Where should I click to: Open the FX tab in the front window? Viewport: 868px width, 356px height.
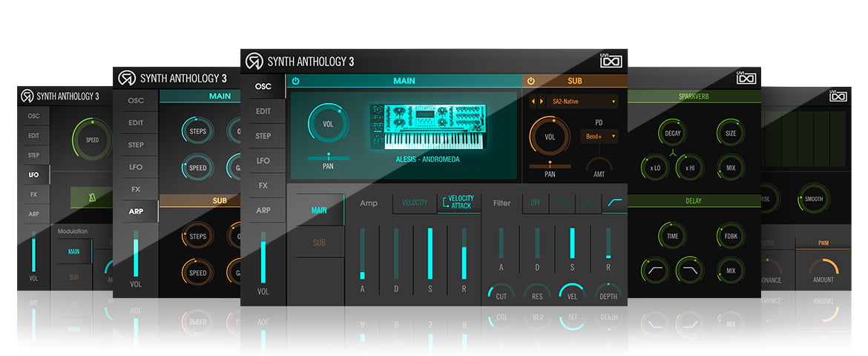coord(263,185)
